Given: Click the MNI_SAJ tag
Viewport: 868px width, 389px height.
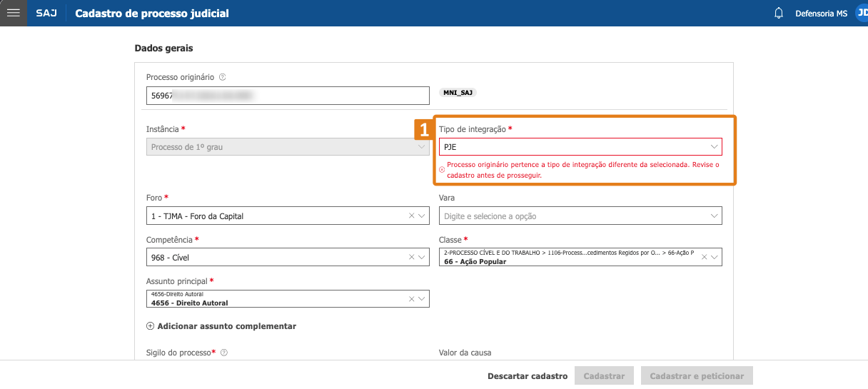Looking at the screenshot, I should 458,93.
